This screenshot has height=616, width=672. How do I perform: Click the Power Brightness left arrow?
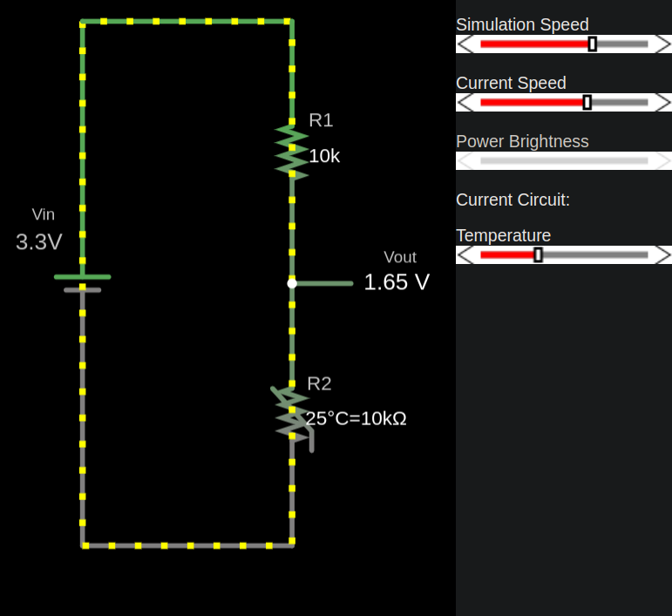click(x=465, y=161)
